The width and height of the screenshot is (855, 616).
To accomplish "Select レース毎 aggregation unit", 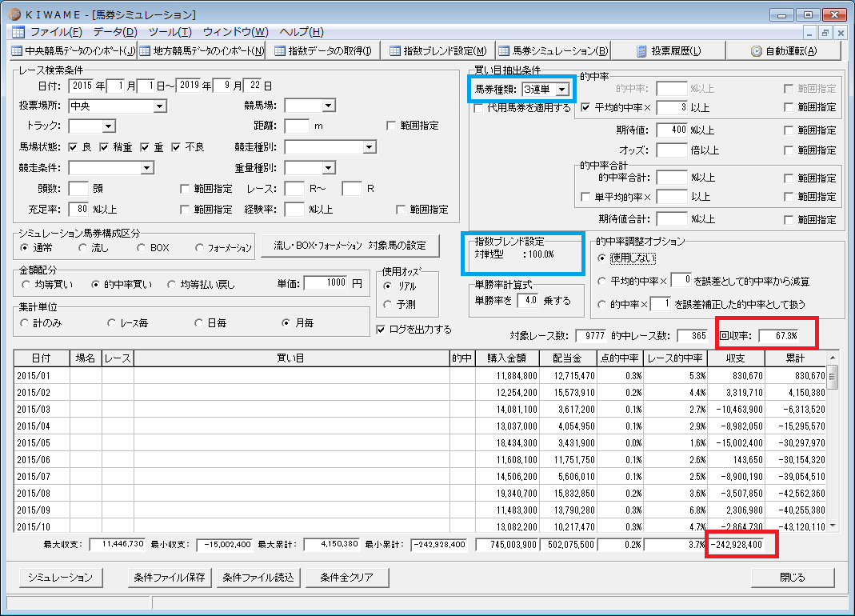I will point(111,323).
